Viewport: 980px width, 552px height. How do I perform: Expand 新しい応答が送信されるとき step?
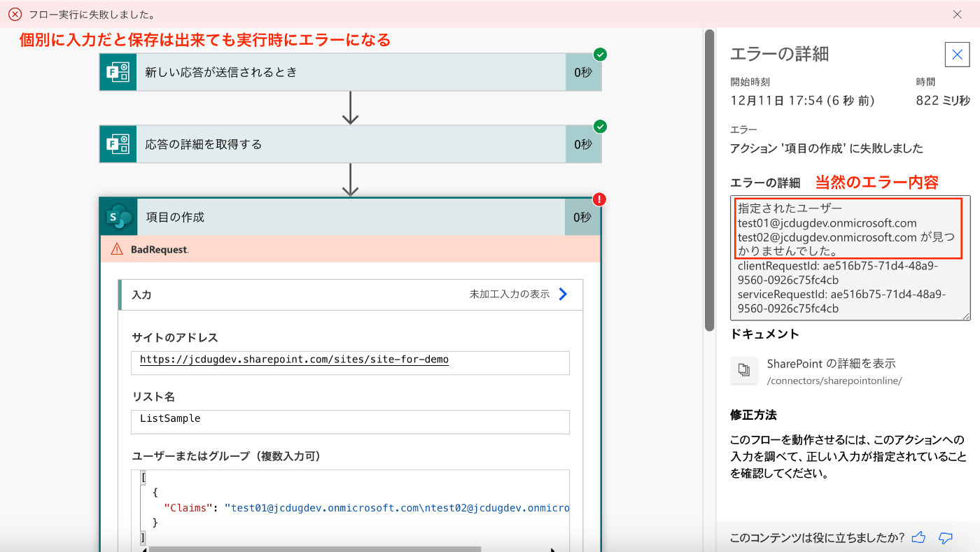tap(351, 72)
